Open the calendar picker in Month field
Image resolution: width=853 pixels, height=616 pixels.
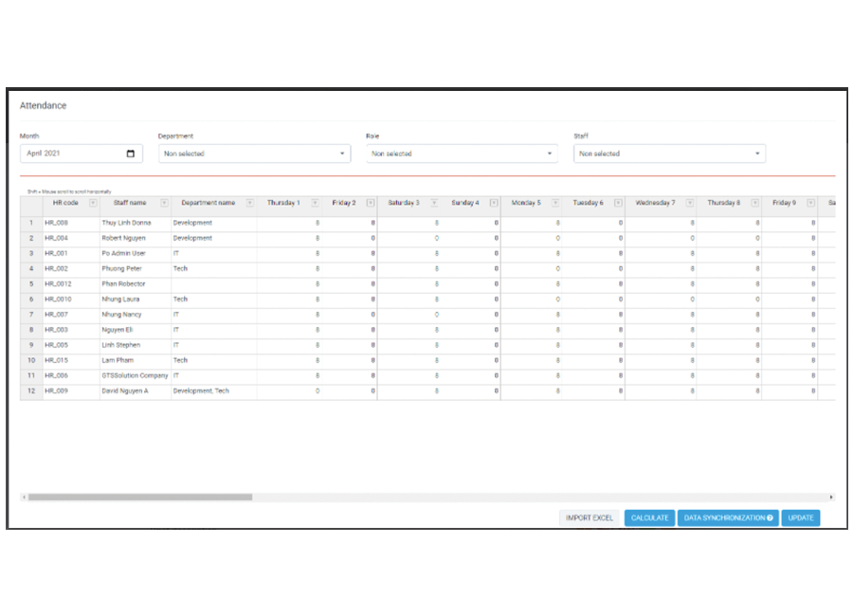pos(130,154)
